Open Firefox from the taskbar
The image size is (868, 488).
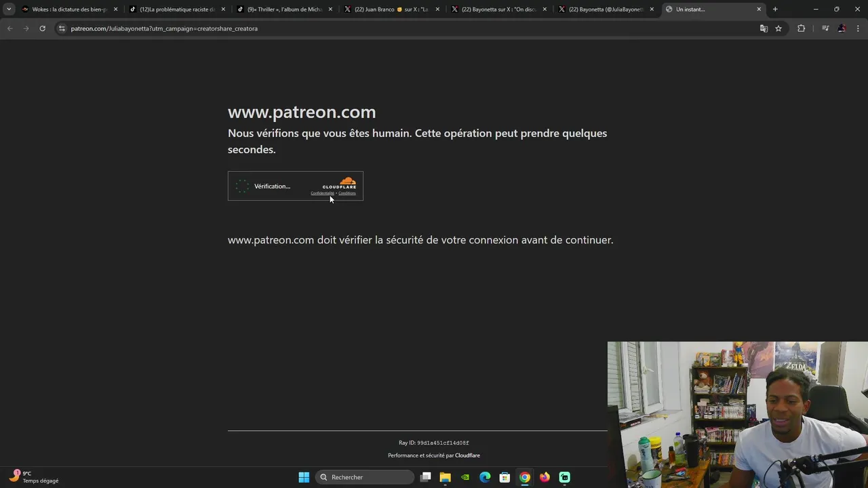[545, 477]
